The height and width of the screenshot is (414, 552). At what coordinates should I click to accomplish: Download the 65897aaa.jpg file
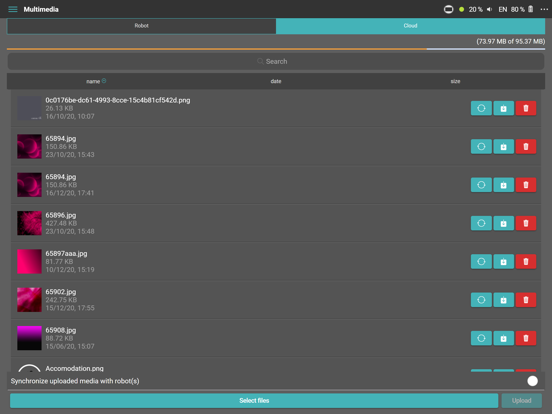[x=503, y=262]
